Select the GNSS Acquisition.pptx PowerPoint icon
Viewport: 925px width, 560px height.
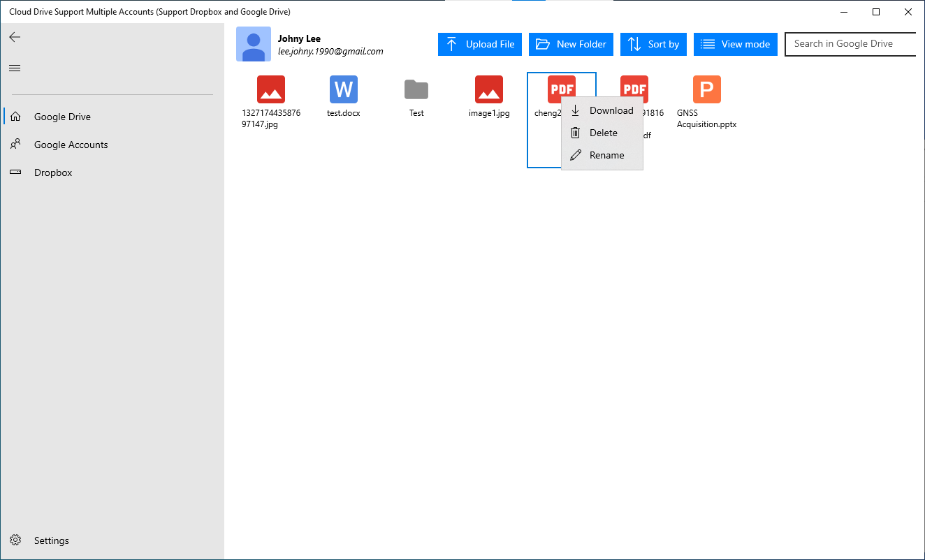coord(707,89)
